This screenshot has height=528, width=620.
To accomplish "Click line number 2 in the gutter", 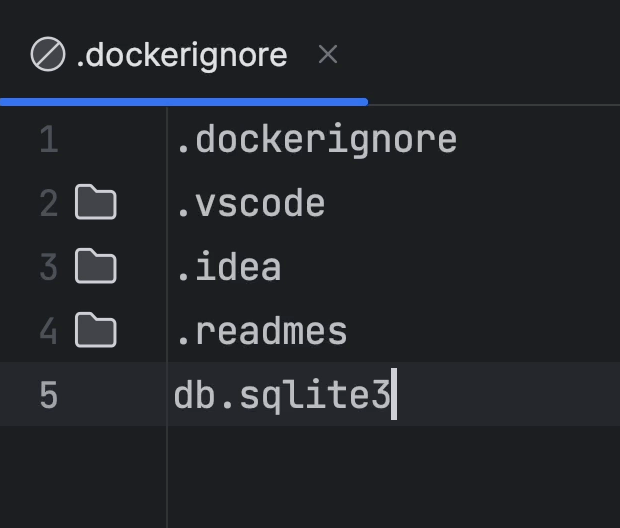I will coord(48,203).
